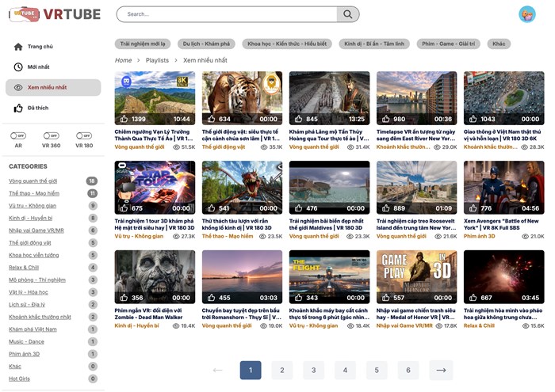
Task: Click like icon showing 1043 on Vietnam traffic video
Action: click(x=473, y=119)
